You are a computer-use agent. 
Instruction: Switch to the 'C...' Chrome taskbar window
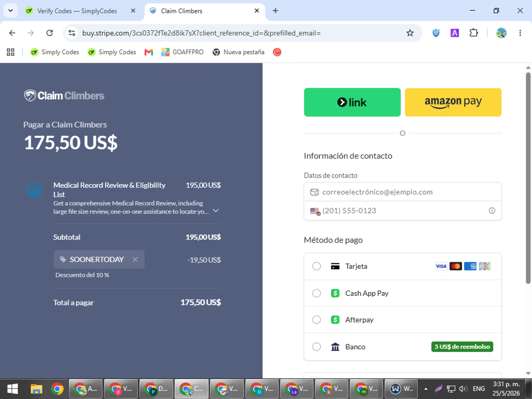pyautogui.click(x=192, y=389)
